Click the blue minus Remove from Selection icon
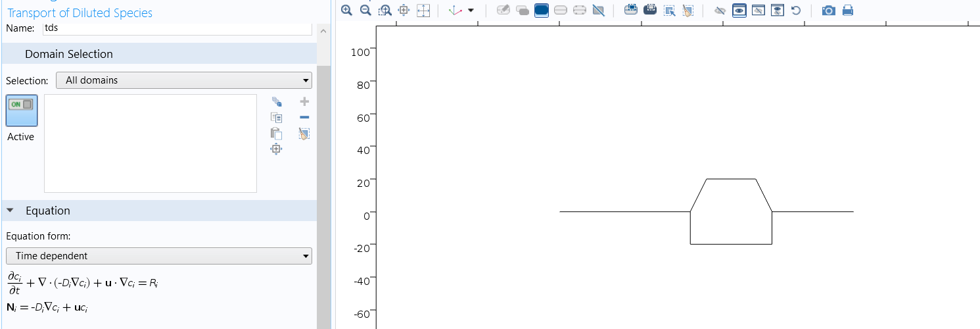This screenshot has width=980, height=329. pos(304,118)
